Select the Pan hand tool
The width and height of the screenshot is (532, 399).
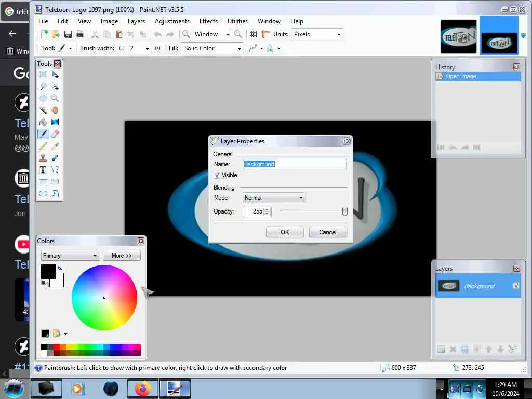pyautogui.click(x=55, y=110)
